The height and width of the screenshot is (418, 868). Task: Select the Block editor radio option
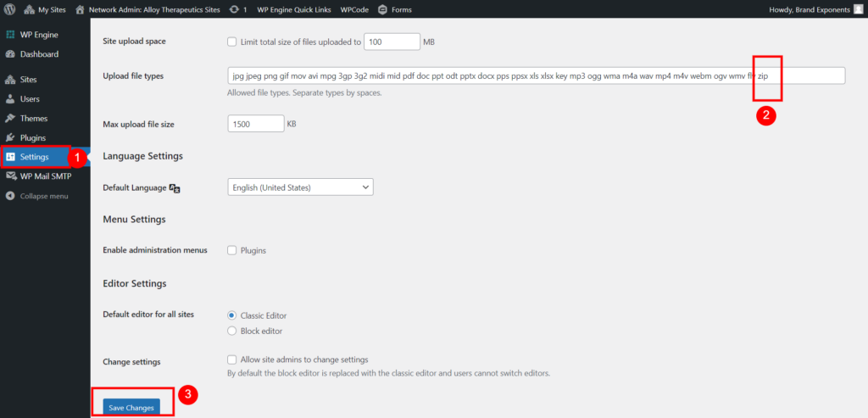click(233, 331)
